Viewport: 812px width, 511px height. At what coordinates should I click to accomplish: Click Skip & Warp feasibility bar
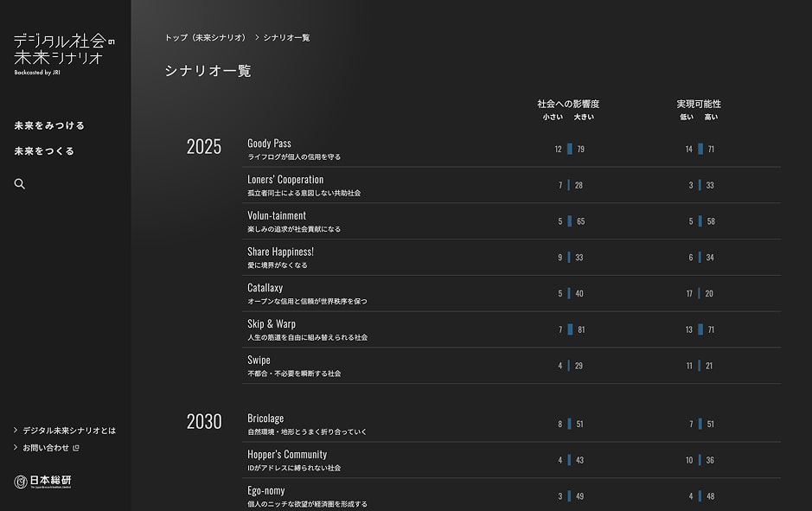pos(700,329)
